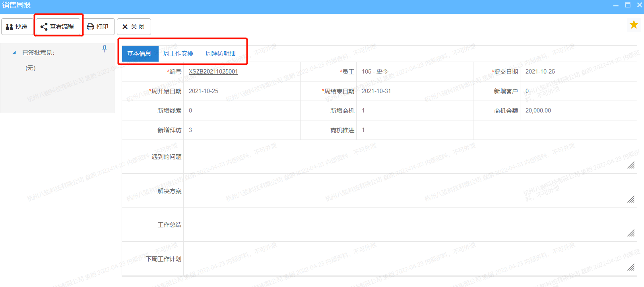644x287 pixels.
Task: Collapse the 已签批意见 tree node
Action: 14,52
